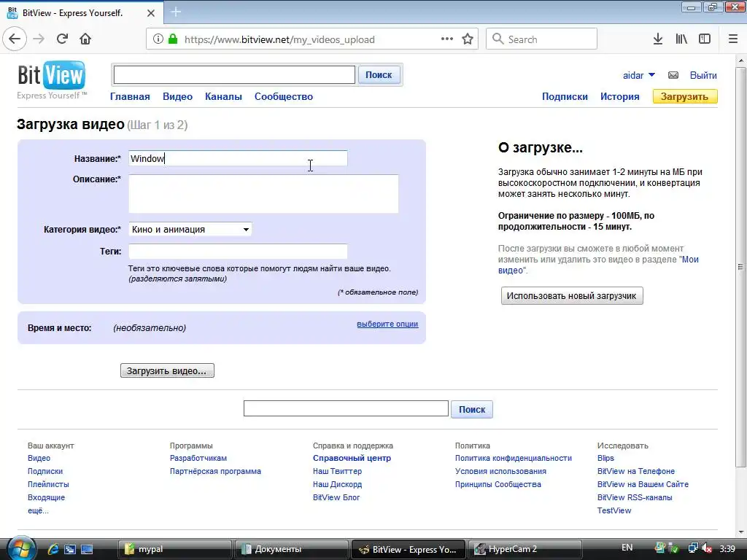The height and width of the screenshot is (560, 747).
Task: Focus the bottom search field
Action: click(346, 408)
